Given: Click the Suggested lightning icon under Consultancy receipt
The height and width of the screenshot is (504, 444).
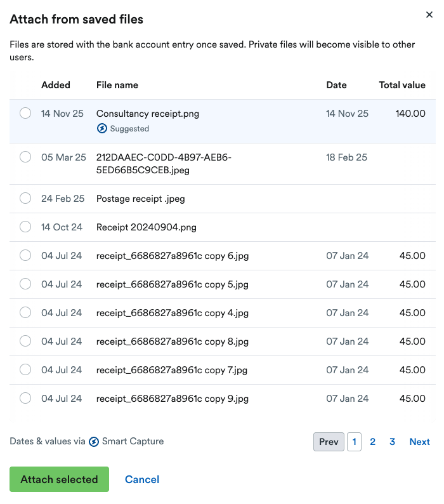Looking at the screenshot, I should click(102, 129).
